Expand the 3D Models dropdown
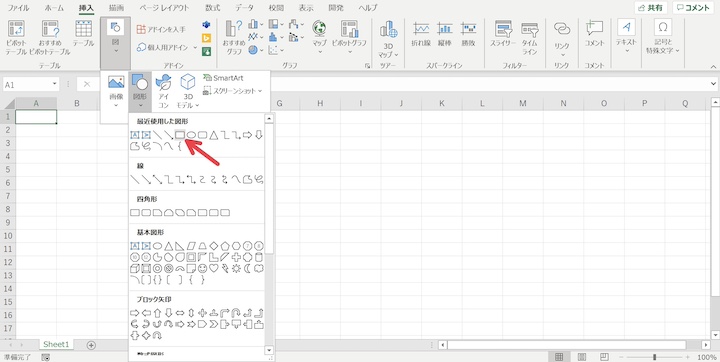The height and width of the screenshot is (362, 720). pyautogui.click(x=188, y=92)
